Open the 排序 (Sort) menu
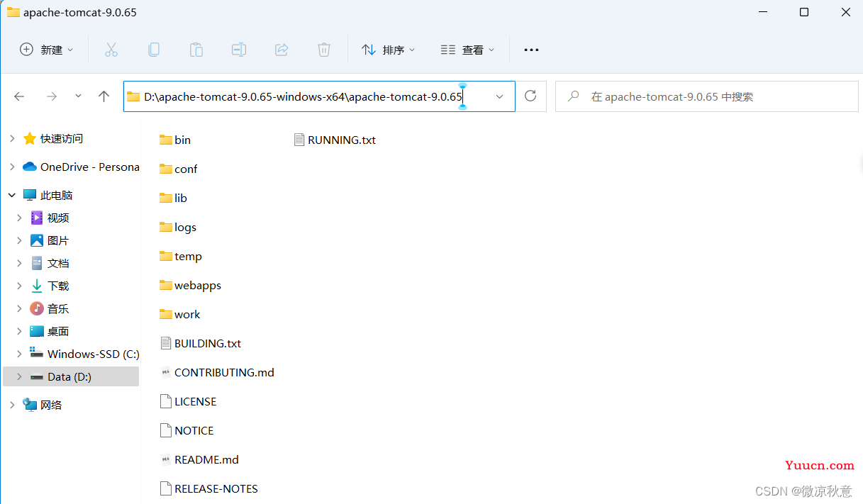This screenshot has width=863, height=504. tap(388, 50)
